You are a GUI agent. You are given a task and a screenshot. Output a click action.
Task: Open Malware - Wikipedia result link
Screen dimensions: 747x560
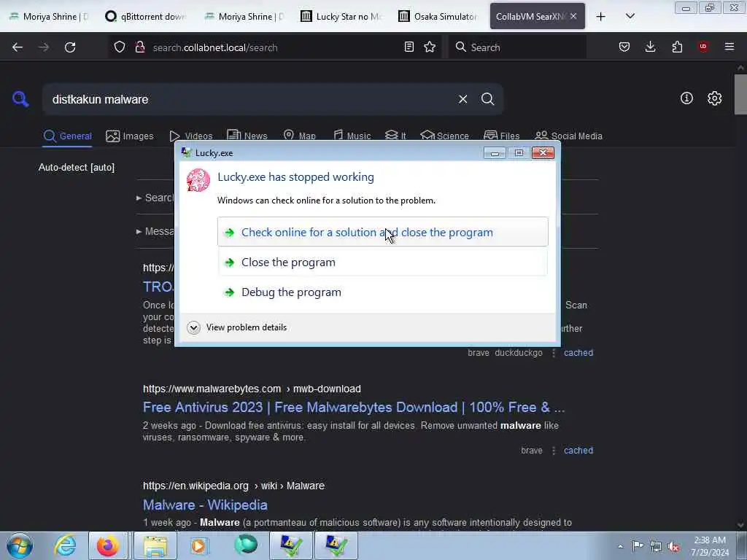[205, 505]
